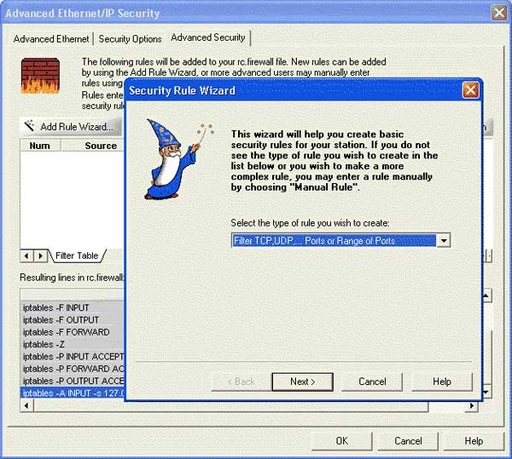This screenshot has width=512, height=459.
Task: Click the magic wand icon on Add Rule Wizard
Action: (29, 126)
